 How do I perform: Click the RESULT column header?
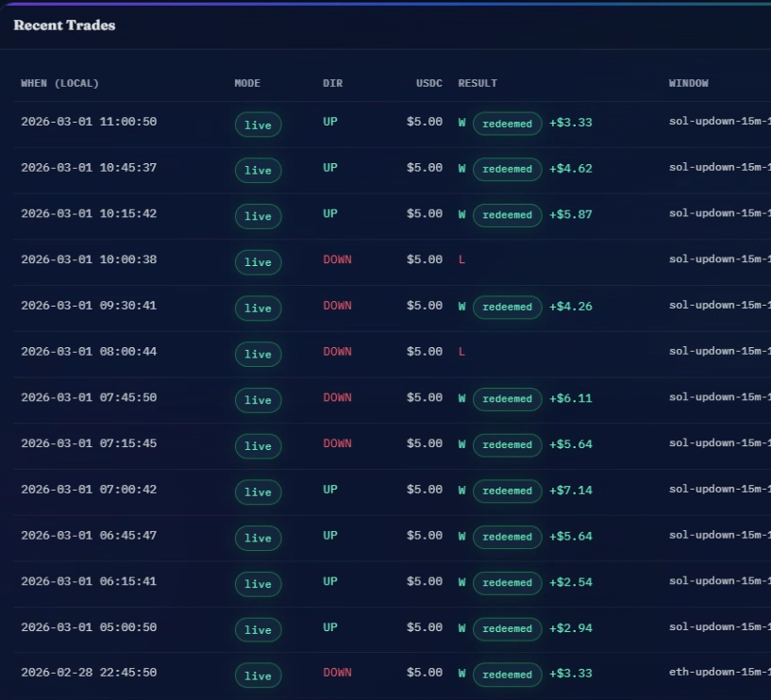[x=478, y=83]
